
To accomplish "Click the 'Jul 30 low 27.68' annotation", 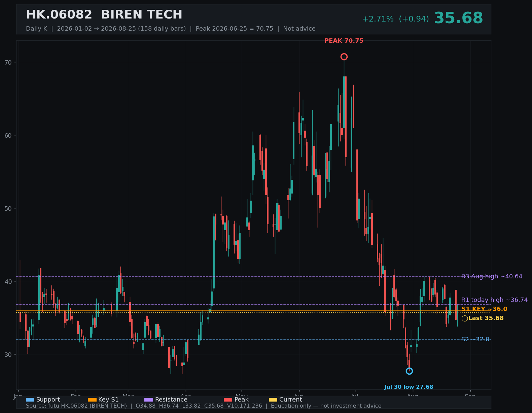I will point(409,387).
